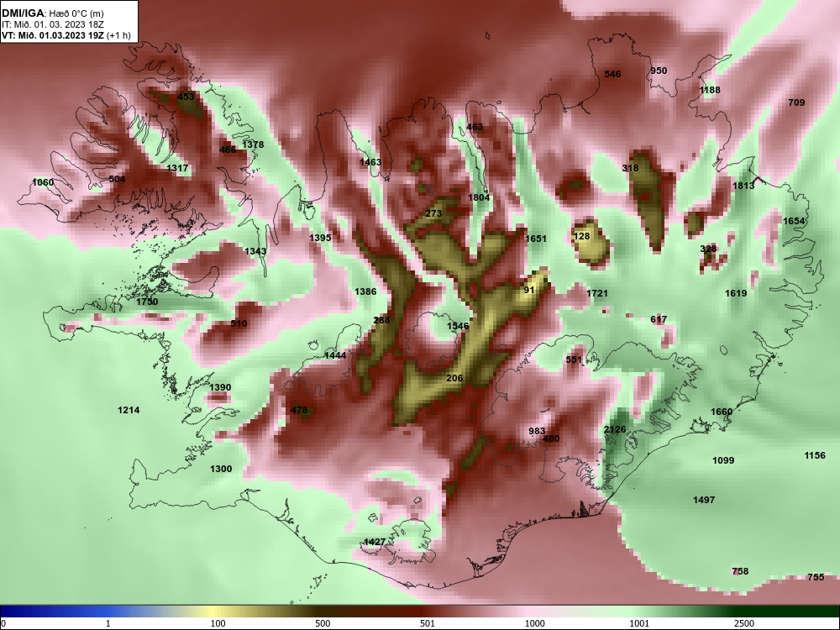This screenshot has width=840, height=630.
Task: Select the 500 legend scale label
Action: point(323,623)
